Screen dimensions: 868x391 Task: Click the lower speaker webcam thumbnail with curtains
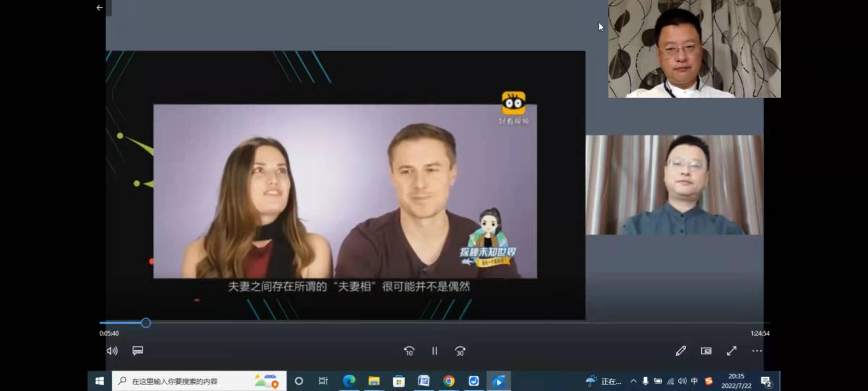pos(675,185)
